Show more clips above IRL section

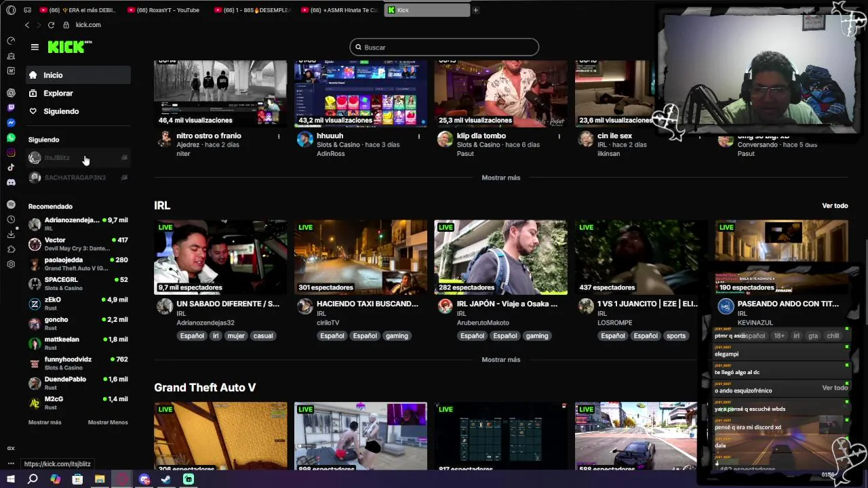[x=500, y=178]
